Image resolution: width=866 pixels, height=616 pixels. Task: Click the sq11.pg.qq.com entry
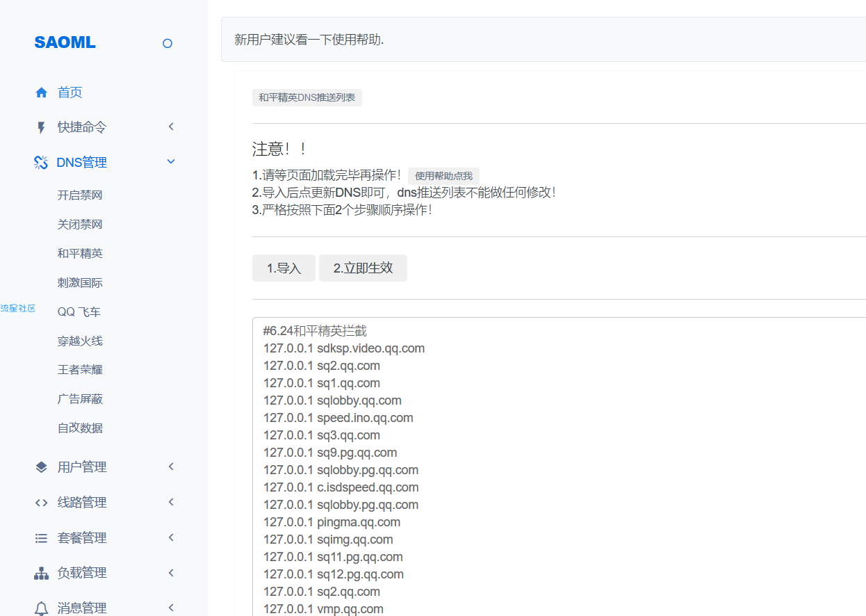pyautogui.click(x=360, y=557)
